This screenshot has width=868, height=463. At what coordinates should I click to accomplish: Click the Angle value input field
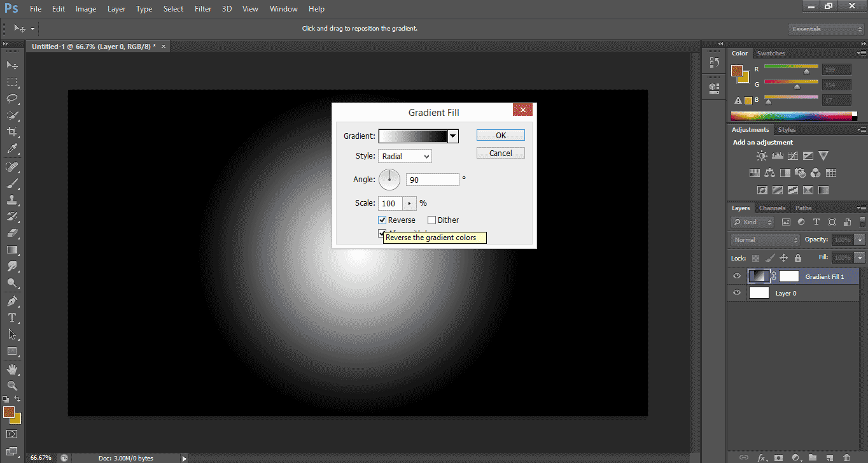pos(432,180)
